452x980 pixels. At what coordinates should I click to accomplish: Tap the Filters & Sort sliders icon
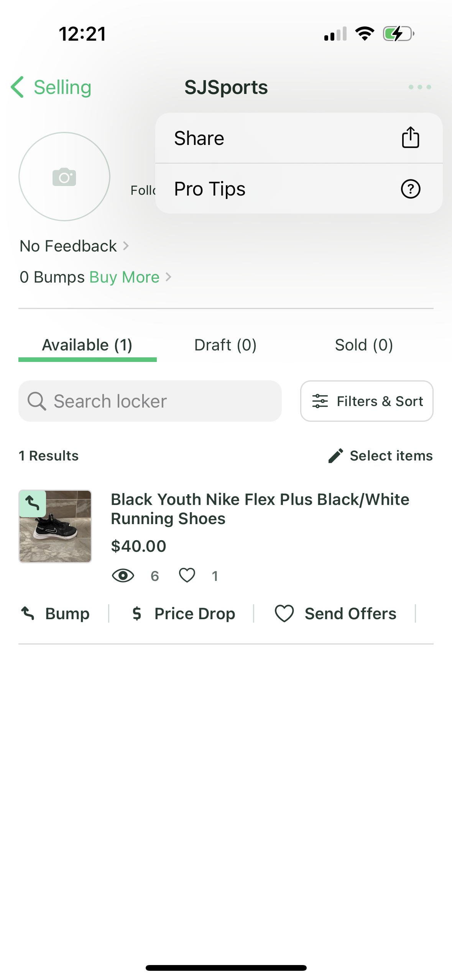pos(320,401)
